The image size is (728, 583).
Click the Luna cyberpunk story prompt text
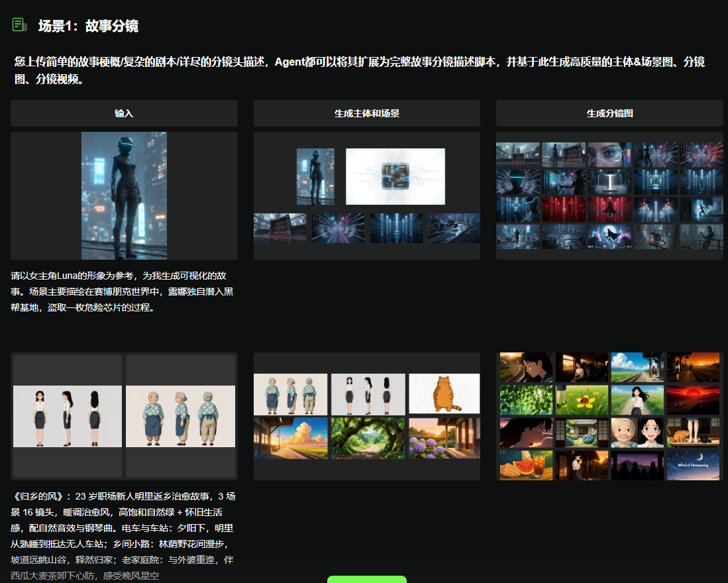click(x=123, y=291)
